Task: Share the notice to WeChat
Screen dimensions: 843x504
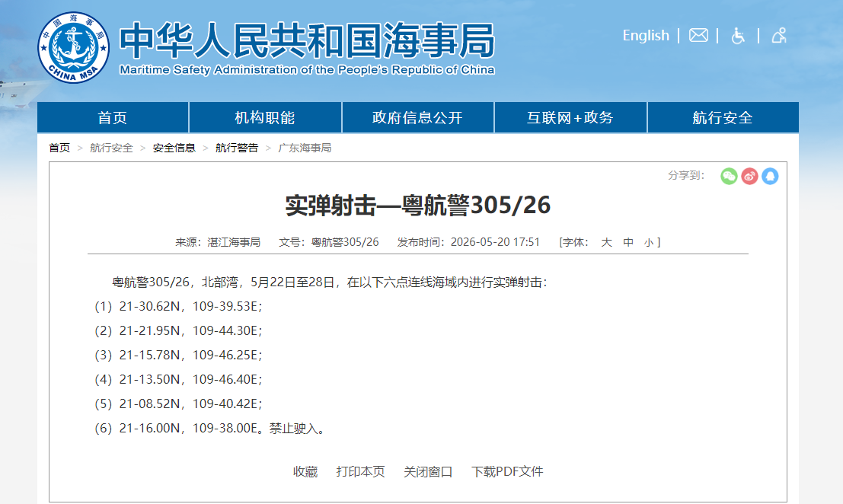Action: (x=729, y=176)
